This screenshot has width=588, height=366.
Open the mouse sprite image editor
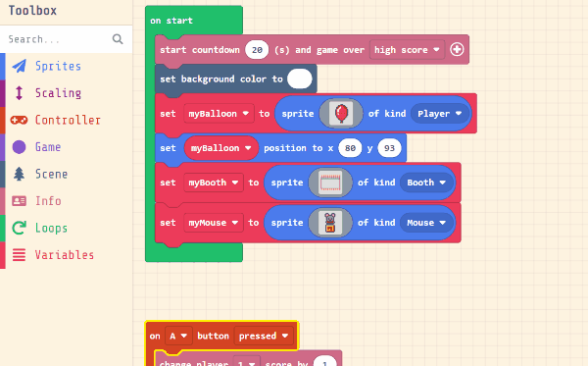pyautogui.click(x=330, y=223)
